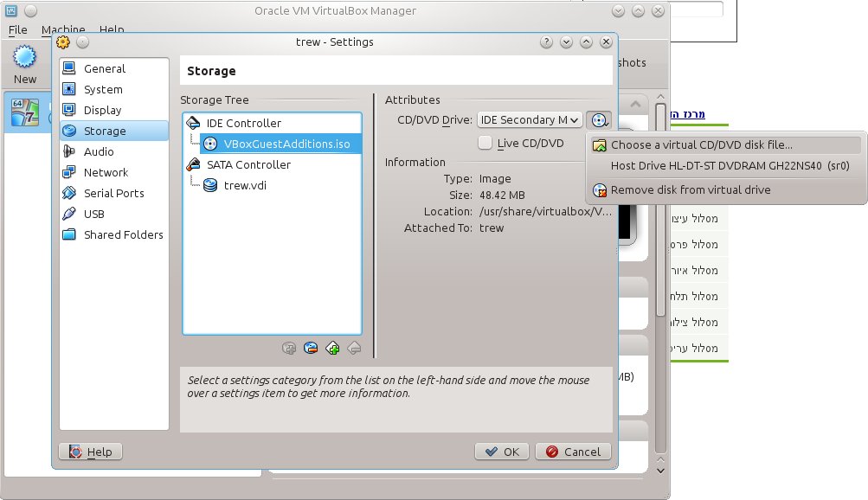Click the add controller icon below storage tree

tap(332, 348)
